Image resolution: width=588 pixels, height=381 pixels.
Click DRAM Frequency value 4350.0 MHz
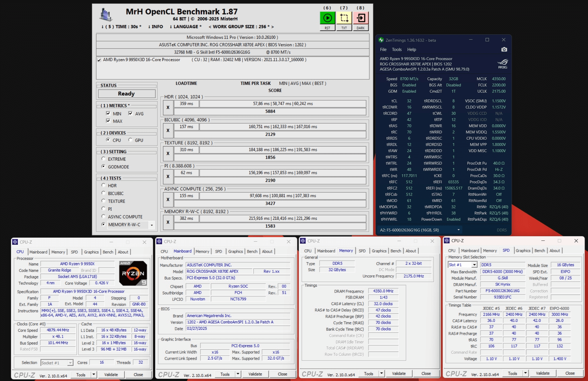(383, 291)
